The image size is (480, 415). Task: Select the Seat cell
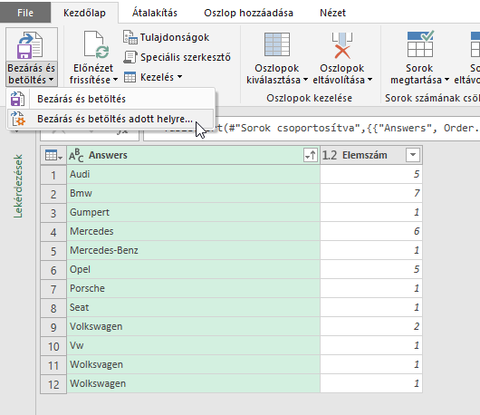pyautogui.click(x=193, y=307)
